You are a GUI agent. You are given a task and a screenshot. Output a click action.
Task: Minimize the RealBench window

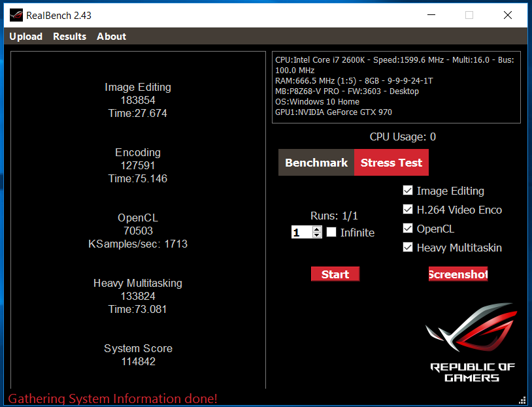430,15
